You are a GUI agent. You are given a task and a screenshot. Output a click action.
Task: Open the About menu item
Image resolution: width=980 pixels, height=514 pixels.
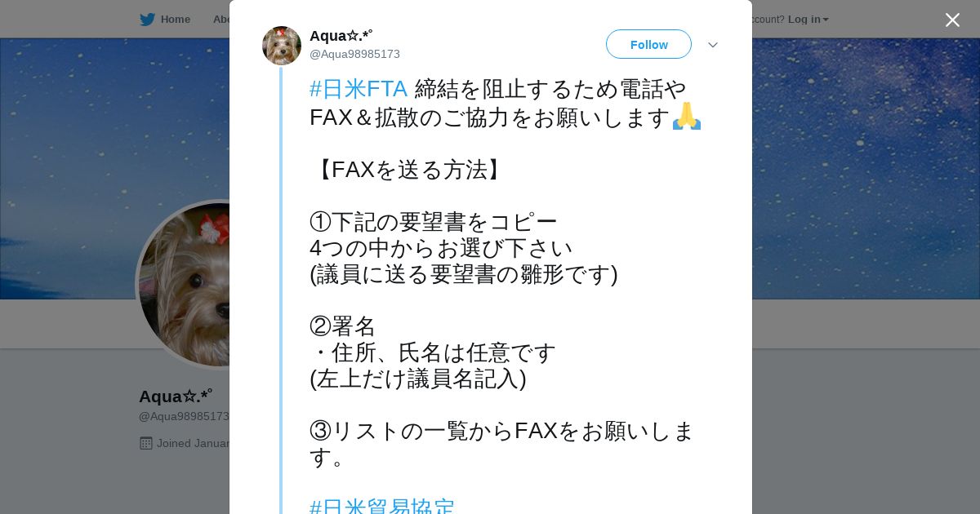click(221, 20)
